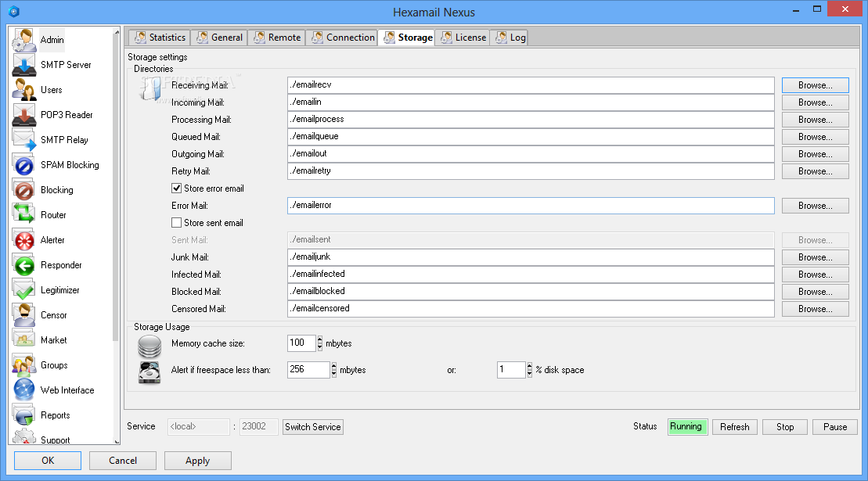Screen dimensions: 868x481
Task: Open the Groups icon
Action: tap(23, 365)
